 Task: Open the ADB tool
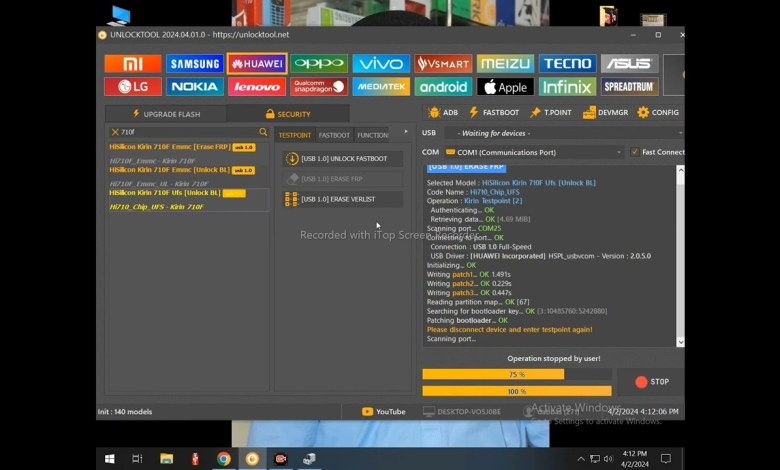pyautogui.click(x=443, y=113)
